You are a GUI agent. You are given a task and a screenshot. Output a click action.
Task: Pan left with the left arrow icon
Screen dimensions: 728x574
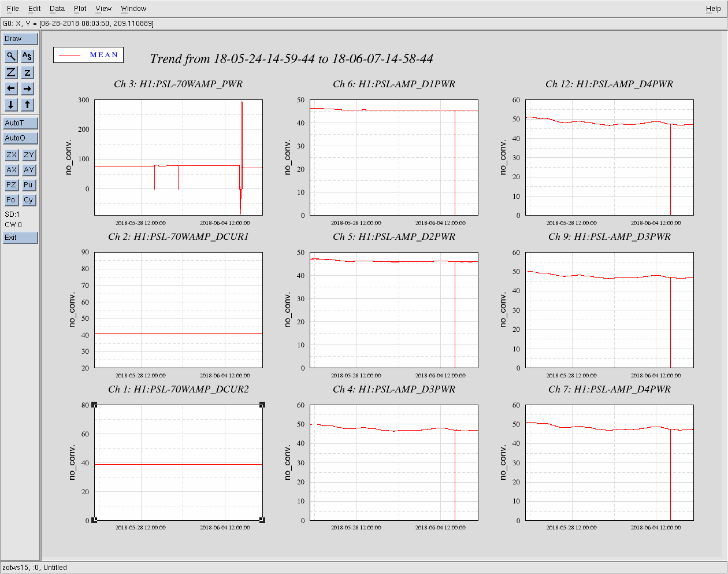[11, 88]
